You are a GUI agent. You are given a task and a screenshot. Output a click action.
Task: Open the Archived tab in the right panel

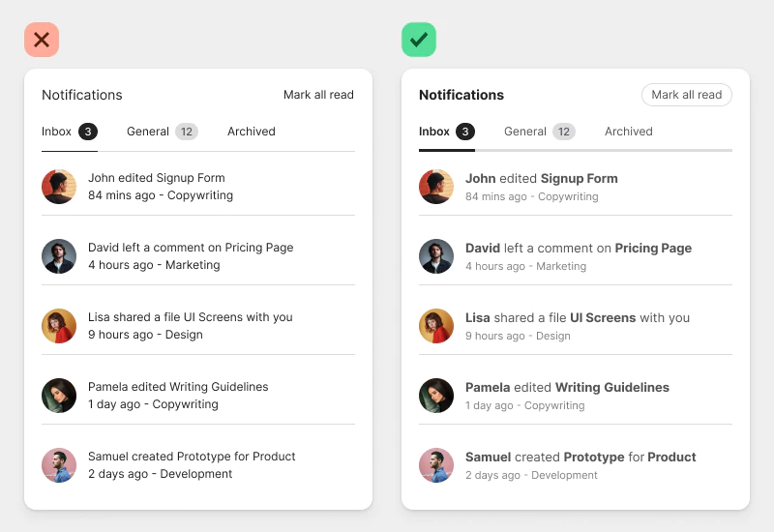628,132
